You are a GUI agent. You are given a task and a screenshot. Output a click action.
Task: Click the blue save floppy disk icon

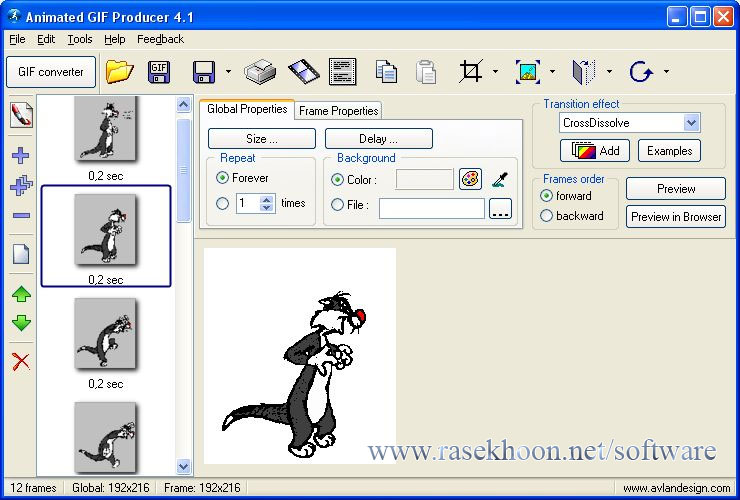(204, 72)
